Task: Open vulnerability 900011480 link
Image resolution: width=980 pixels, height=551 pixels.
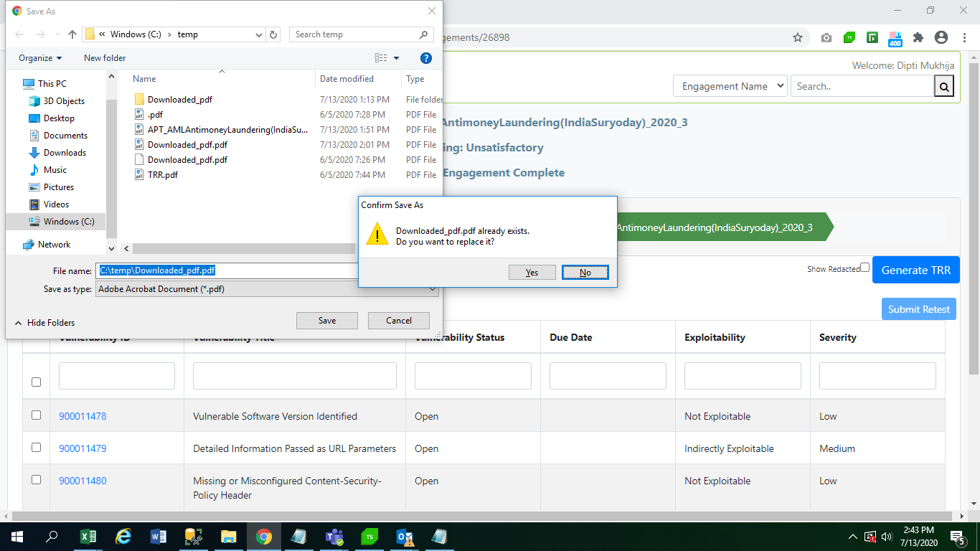Action: coord(83,481)
